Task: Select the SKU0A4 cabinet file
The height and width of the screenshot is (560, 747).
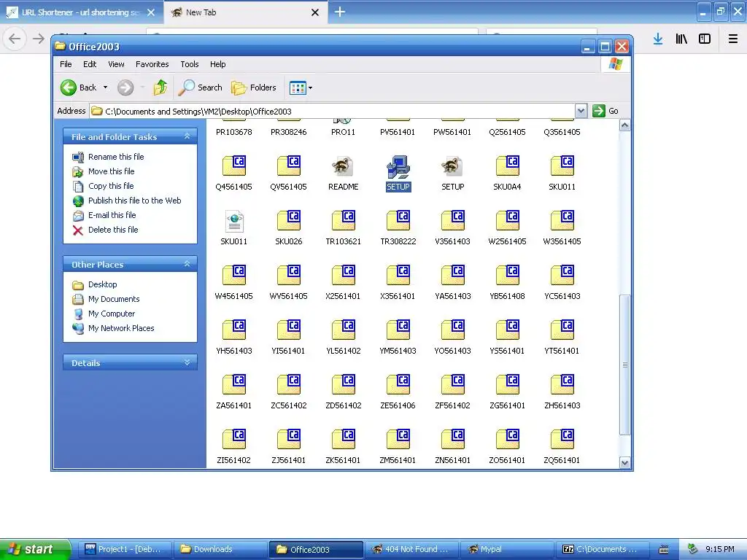Action: [508, 166]
